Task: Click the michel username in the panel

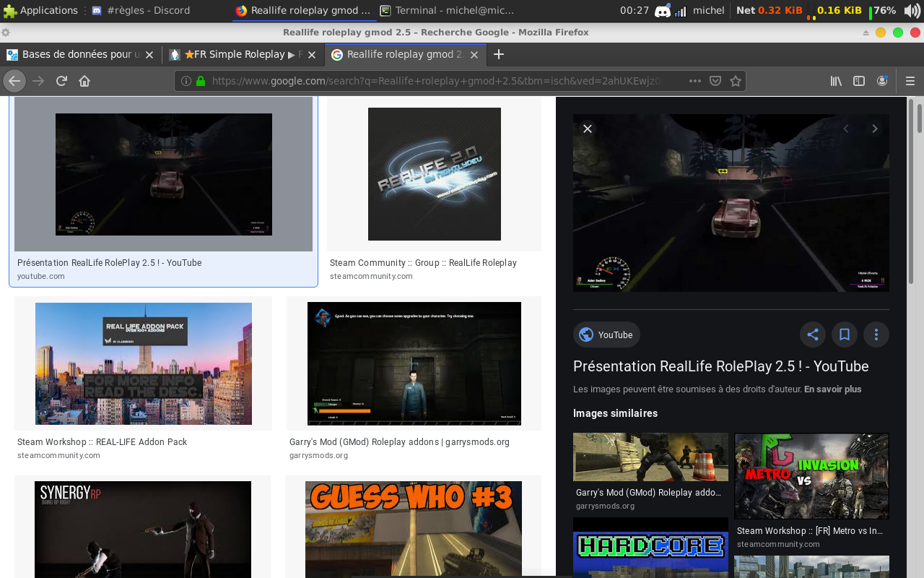Action: coord(709,11)
